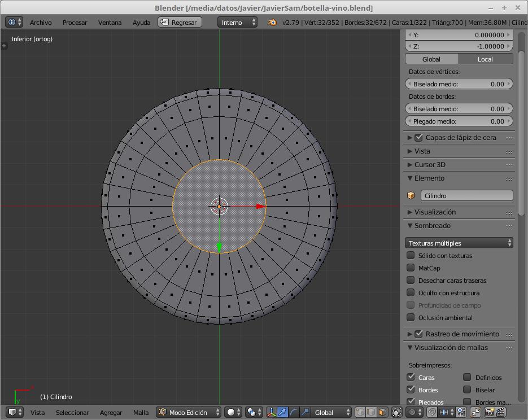Open the Malla menu
The image size is (528, 420).
[x=141, y=412]
